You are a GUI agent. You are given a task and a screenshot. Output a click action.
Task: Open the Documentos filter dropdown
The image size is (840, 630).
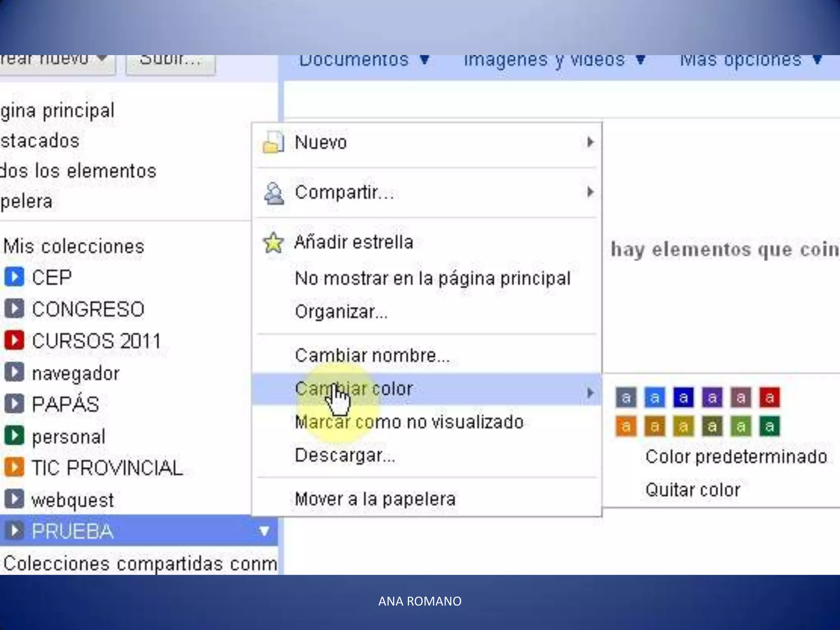[x=364, y=62]
